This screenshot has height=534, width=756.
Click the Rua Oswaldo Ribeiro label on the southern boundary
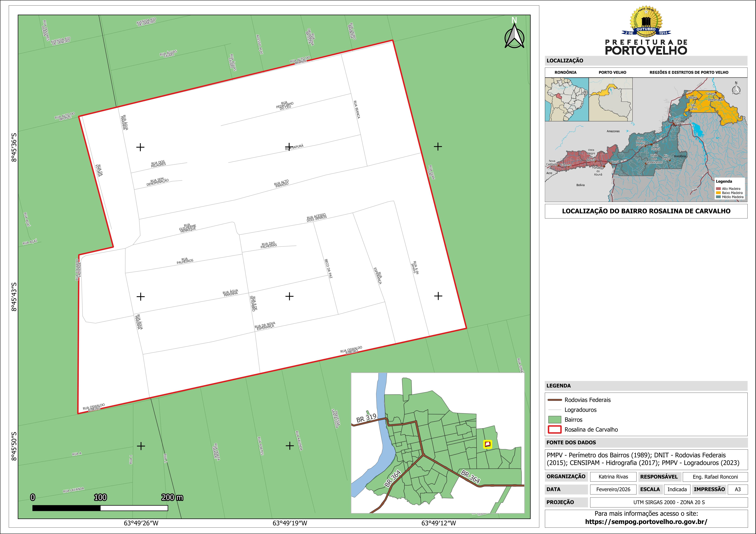pos(351,350)
